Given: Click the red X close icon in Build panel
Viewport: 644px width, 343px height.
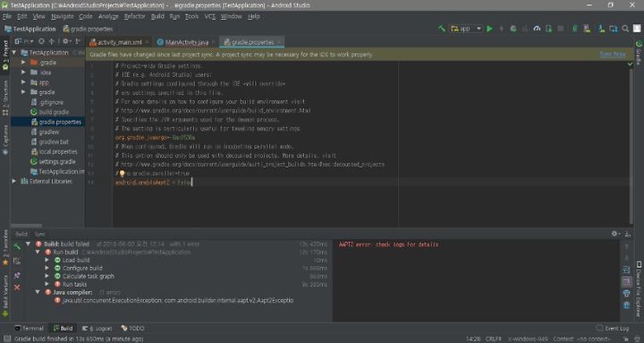Looking at the screenshot, I should (17, 287).
